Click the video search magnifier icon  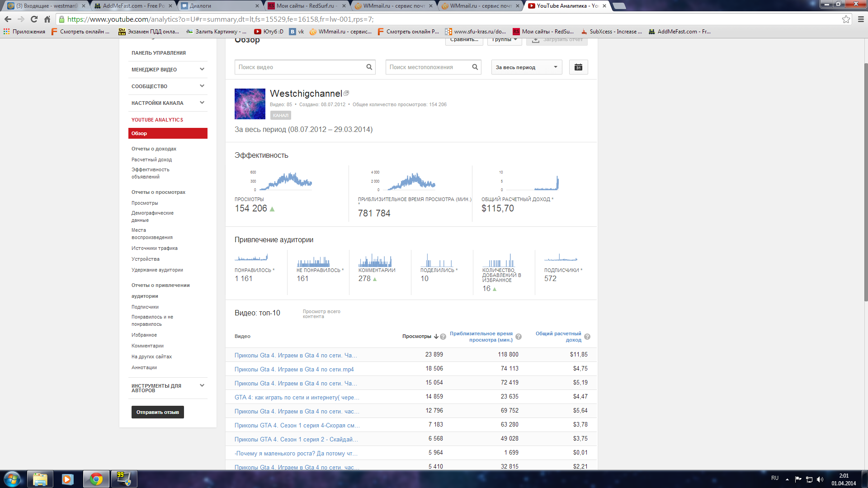pyautogui.click(x=369, y=67)
